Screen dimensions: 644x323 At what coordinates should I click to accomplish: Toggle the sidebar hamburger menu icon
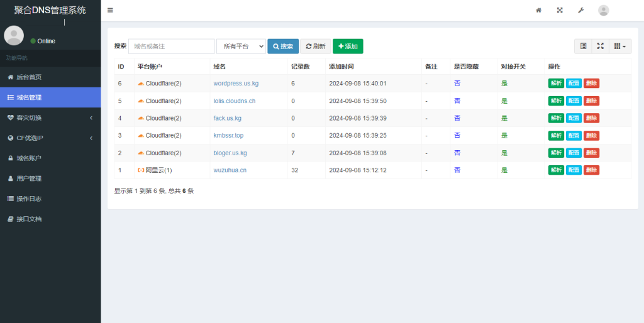click(110, 10)
